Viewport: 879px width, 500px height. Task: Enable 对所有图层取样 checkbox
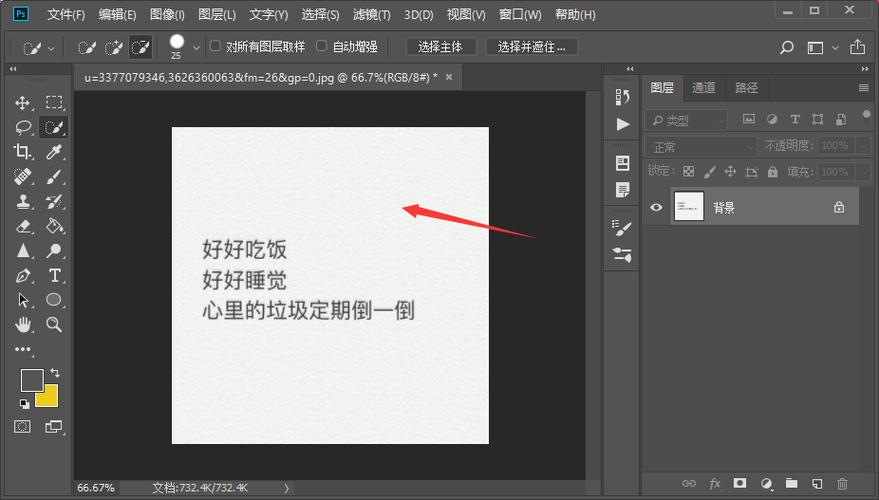coord(215,46)
